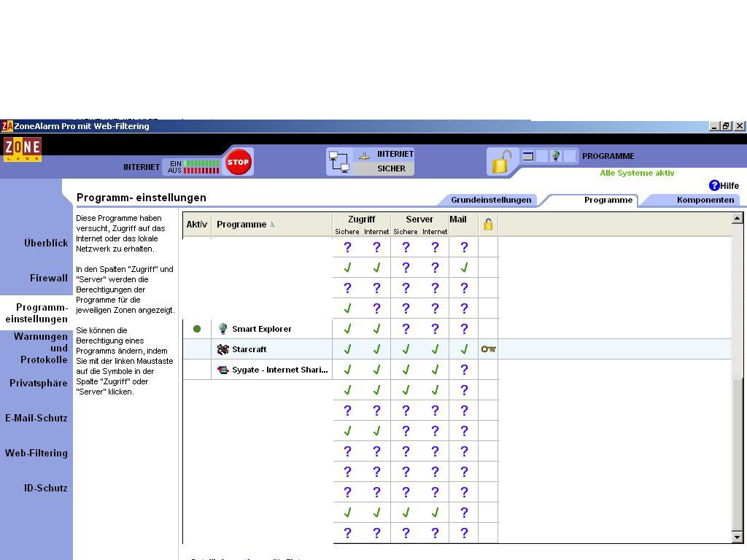747x560 pixels.
Task: Open ID-Schutz in the sidebar
Action: (46, 488)
